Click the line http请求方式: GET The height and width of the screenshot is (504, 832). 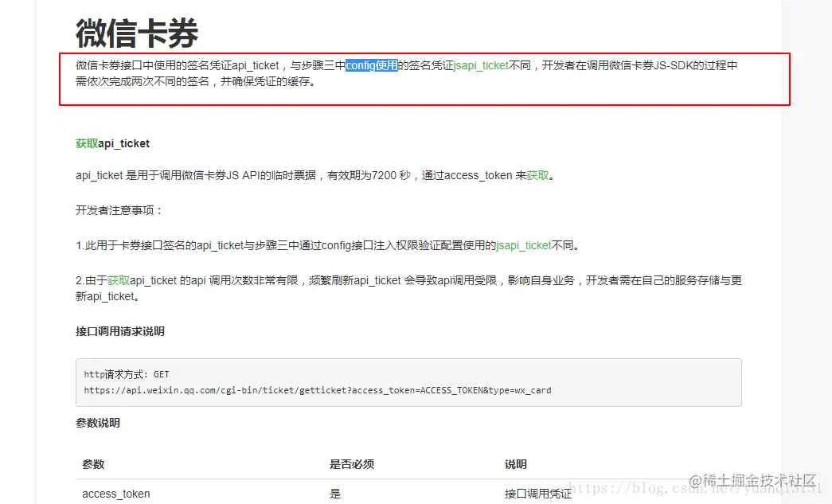click(x=127, y=374)
